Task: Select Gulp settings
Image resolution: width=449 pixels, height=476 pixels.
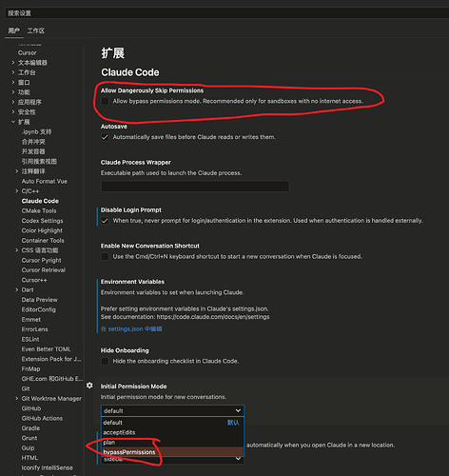Action: tap(28, 447)
